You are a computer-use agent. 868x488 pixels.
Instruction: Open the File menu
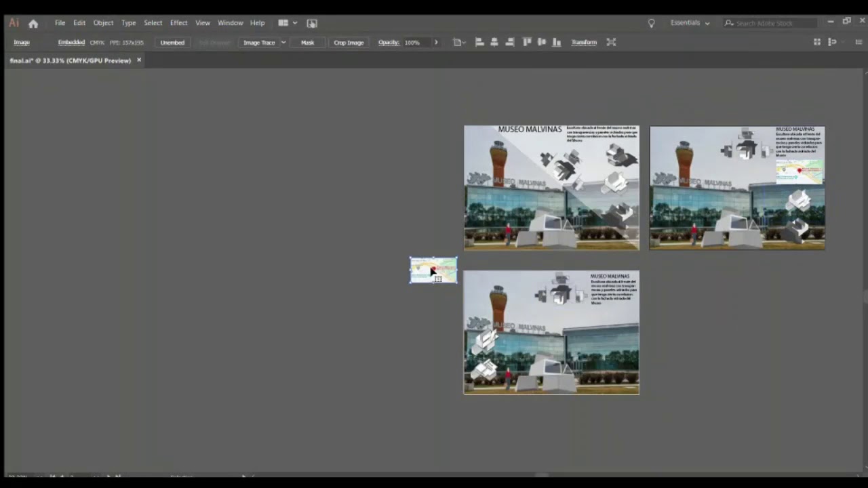[60, 23]
